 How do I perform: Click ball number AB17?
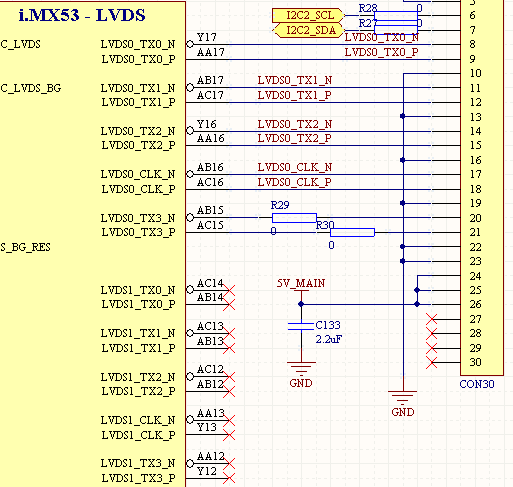(x=210, y=80)
